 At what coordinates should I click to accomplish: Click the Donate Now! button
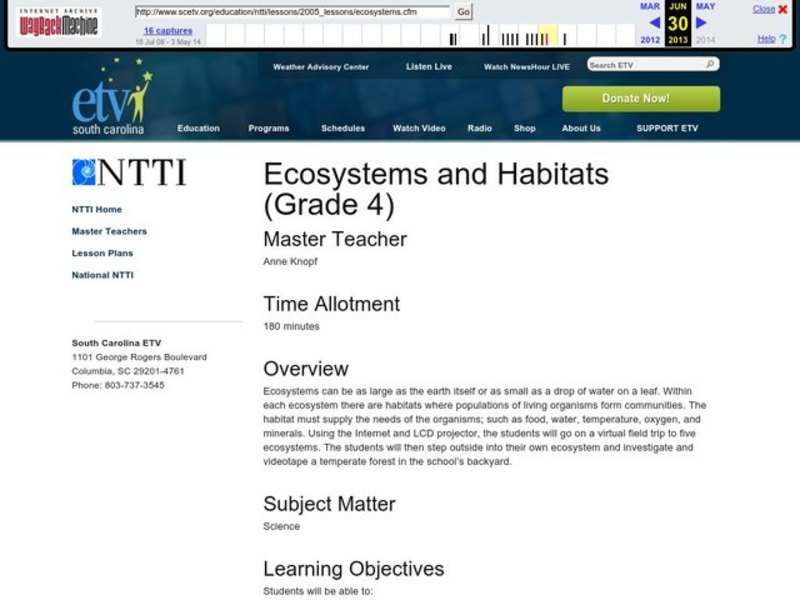tap(637, 99)
